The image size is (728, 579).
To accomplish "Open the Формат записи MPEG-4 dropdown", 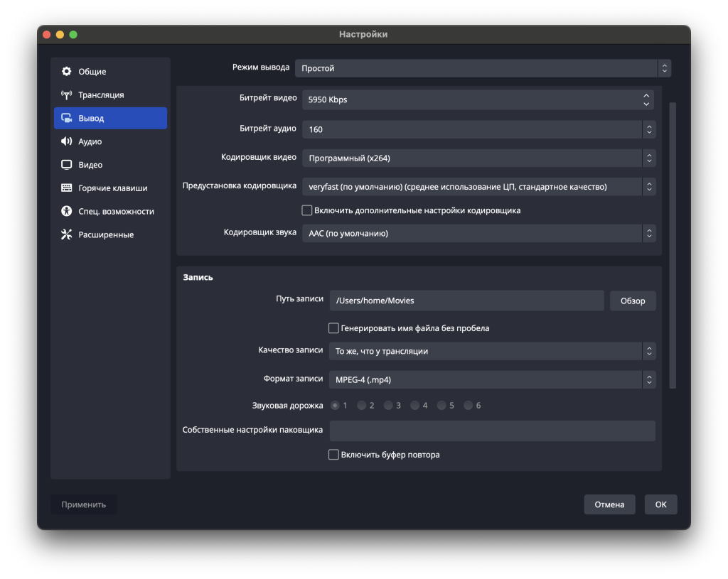I will (x=492, y=379).
